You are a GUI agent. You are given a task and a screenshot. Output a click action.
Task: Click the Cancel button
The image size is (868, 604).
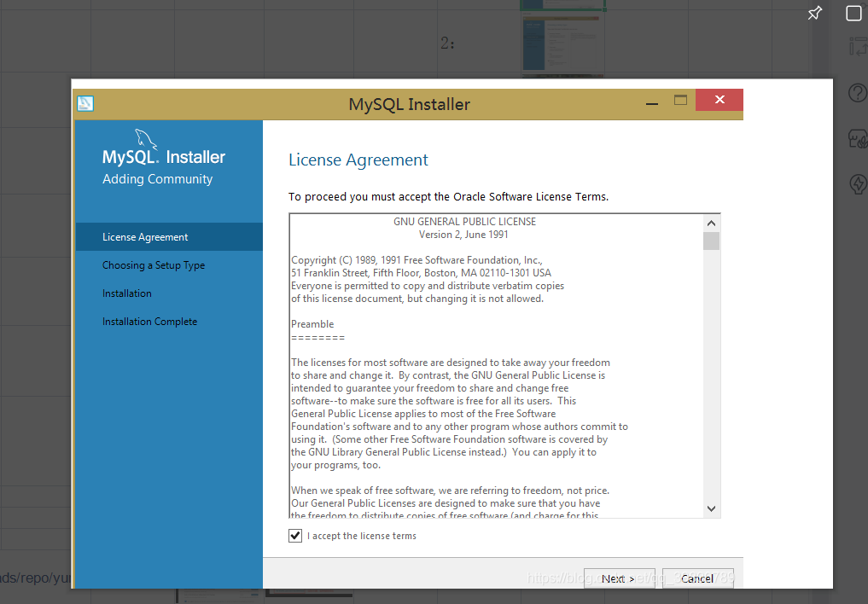pos(698,578)
